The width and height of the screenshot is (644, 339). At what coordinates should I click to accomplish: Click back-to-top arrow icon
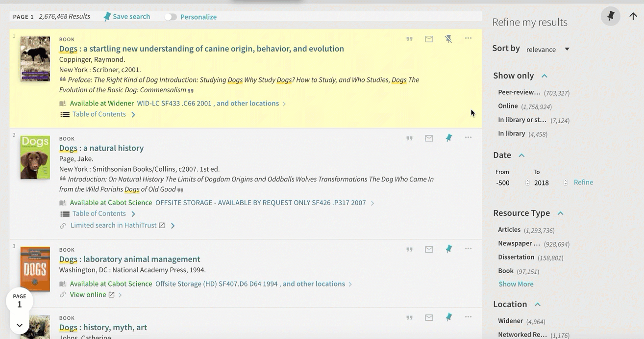[x=633, y=16]
